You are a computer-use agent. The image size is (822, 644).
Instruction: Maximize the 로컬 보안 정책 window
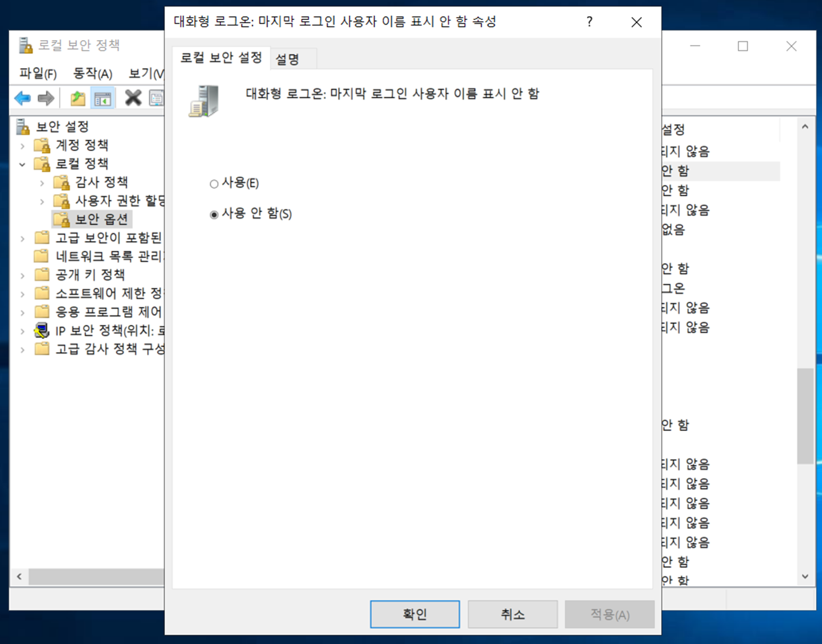(x=743, y=46)
